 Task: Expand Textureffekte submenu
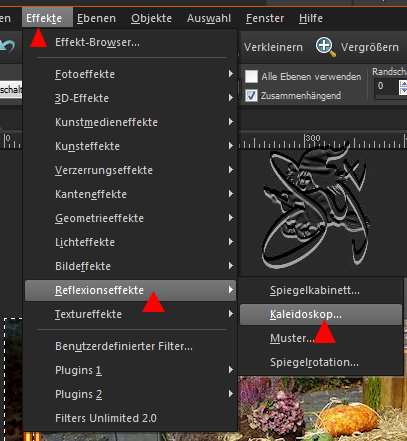pyautogui.click(x=130, y=314)
